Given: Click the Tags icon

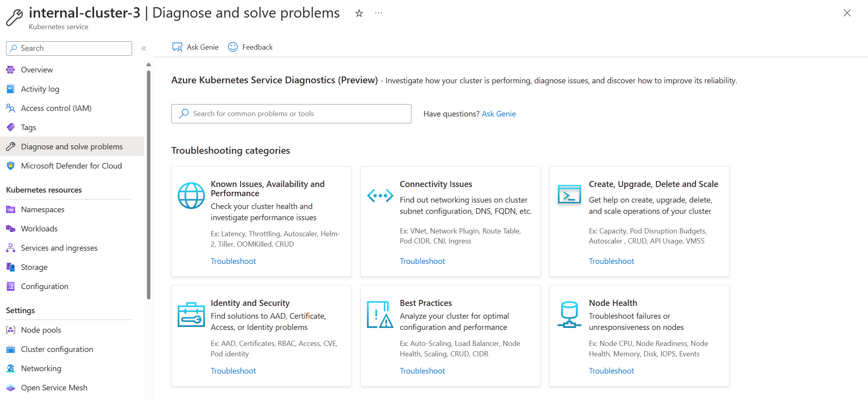Looking at the screenshot, I should tap(11, 127).
